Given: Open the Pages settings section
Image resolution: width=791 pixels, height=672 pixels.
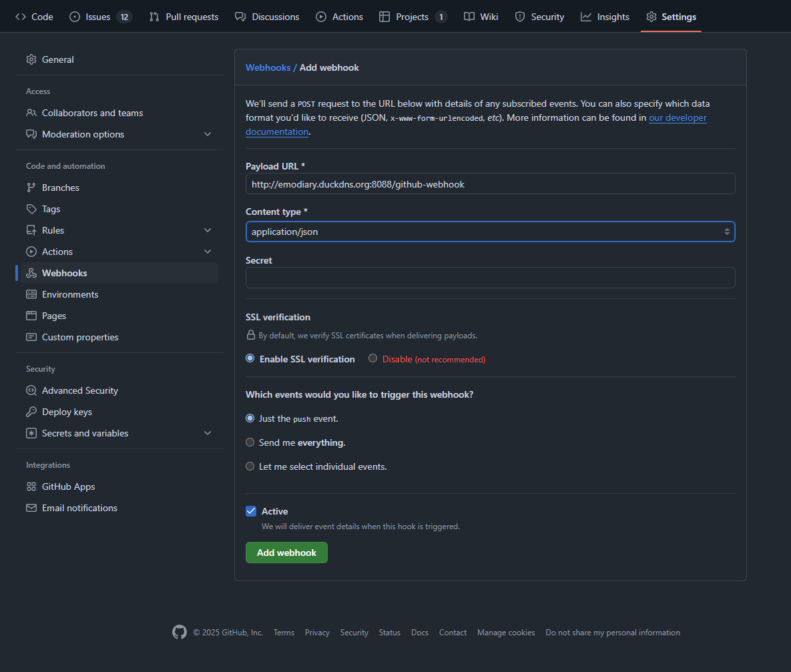Looking at the screenshot, I should click(x=53, y=315).
